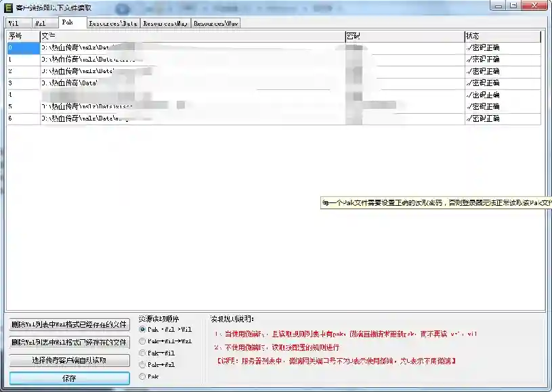The width and height of the screenshot is (552, 392).
Task: Click 选择传奇客户端自动读取 button
Action: point(69,360)
